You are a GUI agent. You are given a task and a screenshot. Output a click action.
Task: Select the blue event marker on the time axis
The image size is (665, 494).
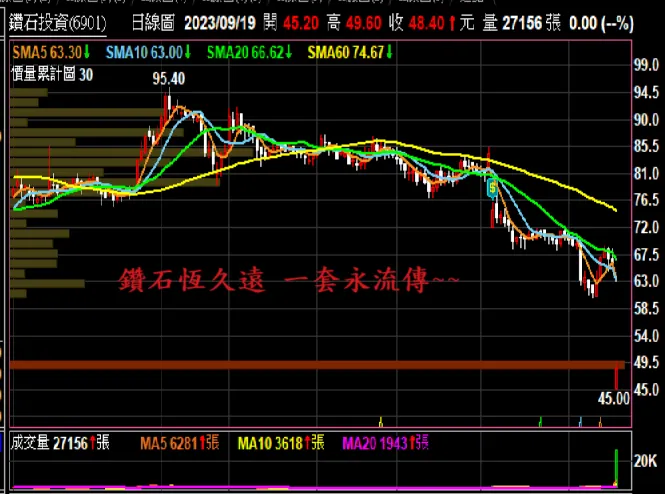click(581, 421)
